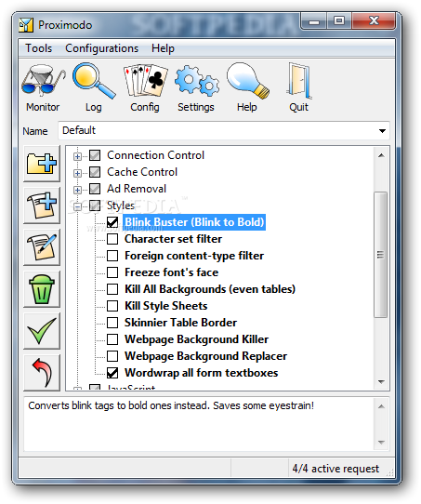Select the Ad Removal label
Viewport: 421px width, 504px height.
tap(137, 189)
